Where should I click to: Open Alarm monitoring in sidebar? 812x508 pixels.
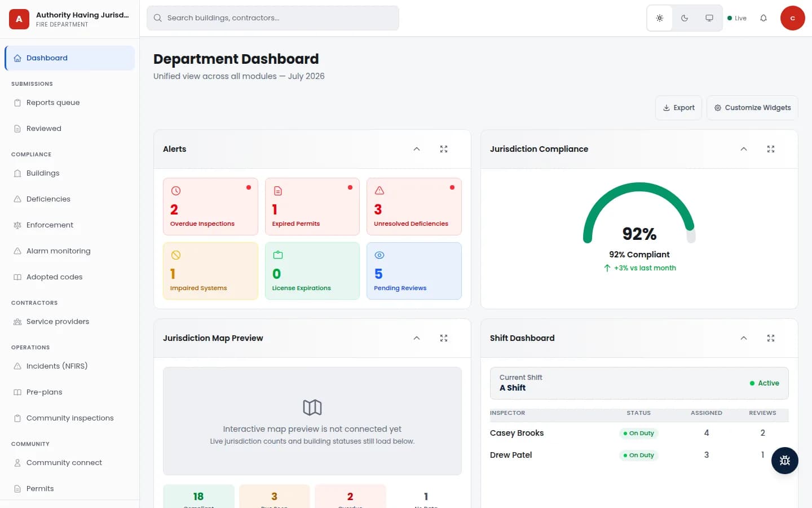pos(70,251)
